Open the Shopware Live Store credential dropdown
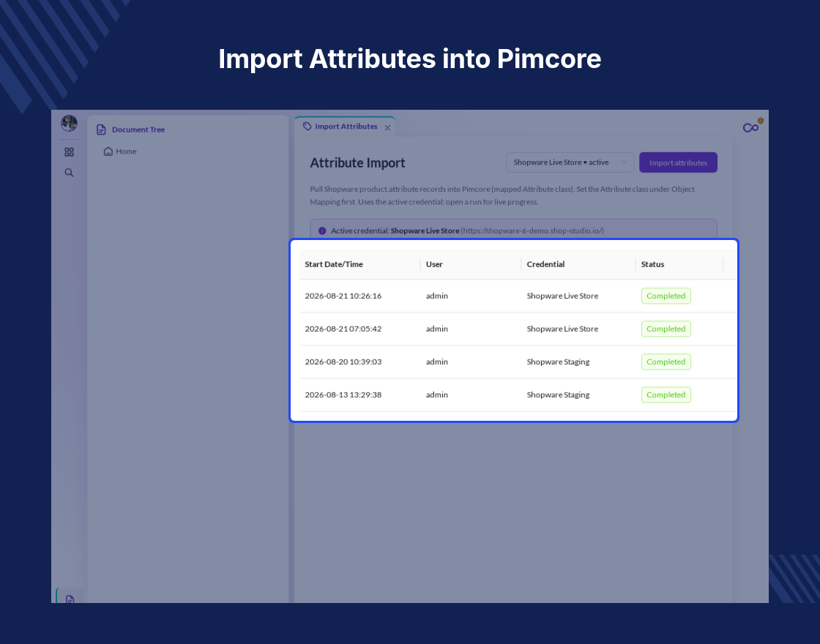Viewport: 820px width, 644px height. pyautogui.click(x=570, y=162)
